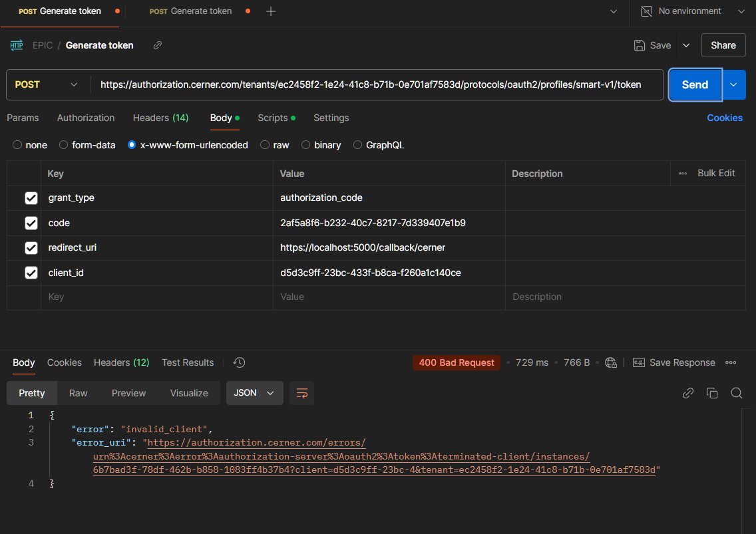Viewport: 756px width, 534px height.
Task: Open the request Headers (14) tab
Action: (160, 118)
